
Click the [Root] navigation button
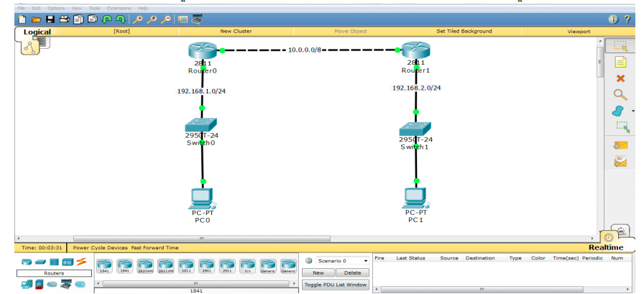[x=121, y=31]
